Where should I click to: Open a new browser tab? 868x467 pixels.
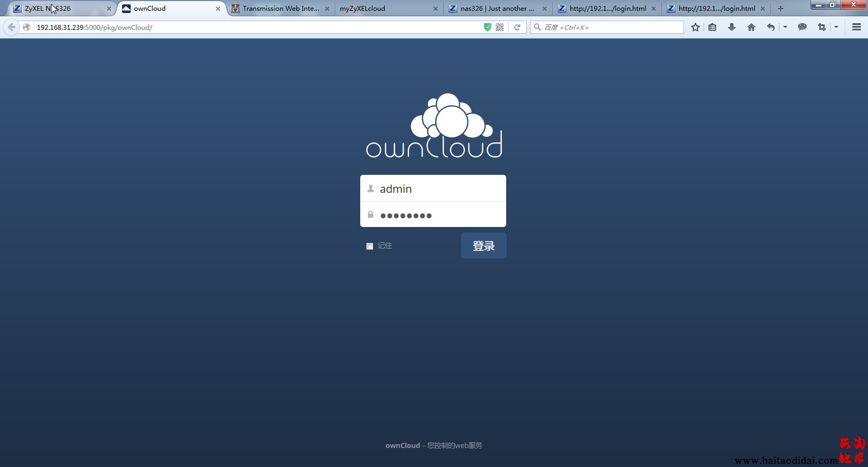780,9
